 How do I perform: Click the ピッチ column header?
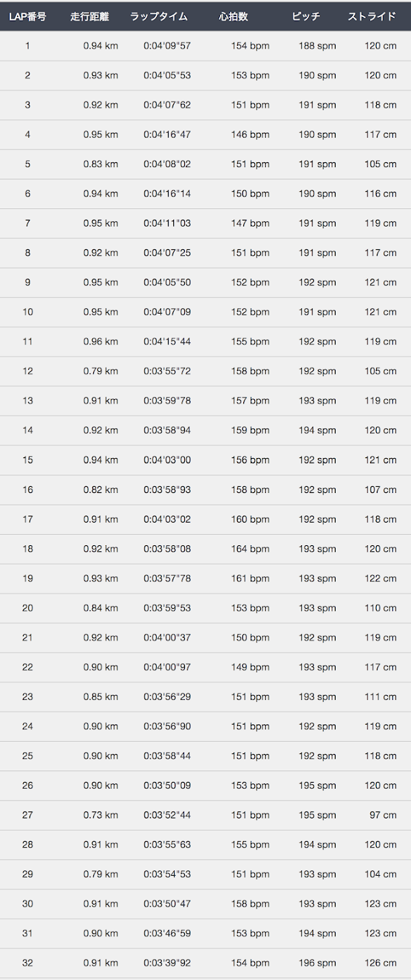click(306, 16)
